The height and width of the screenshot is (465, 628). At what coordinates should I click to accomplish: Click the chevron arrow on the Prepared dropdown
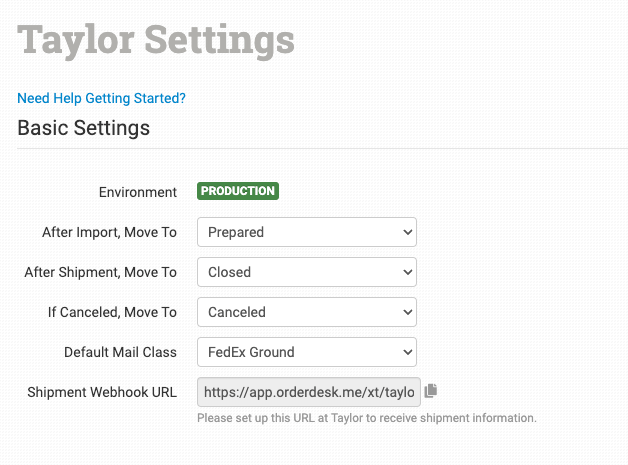click(x=407, y=232)
